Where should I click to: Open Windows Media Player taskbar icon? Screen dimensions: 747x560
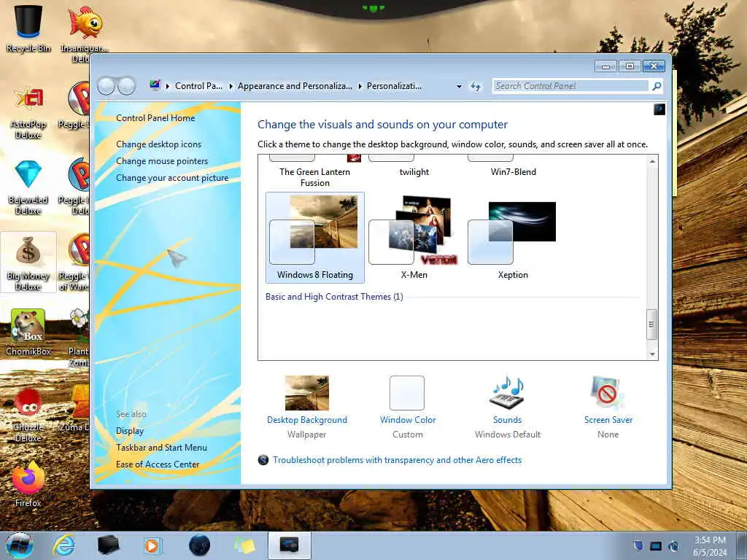(x=152, y=545)
